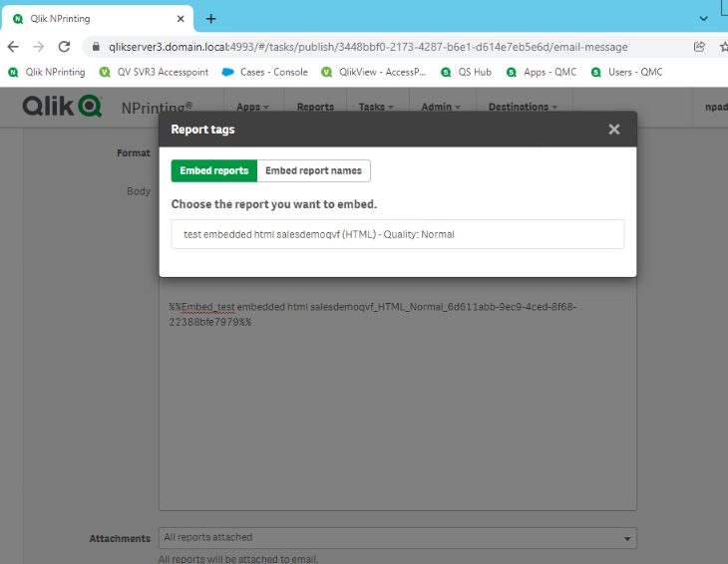728x564 pixels.
Task: Click the Embed tag text in body
Action: click(373, 315)
